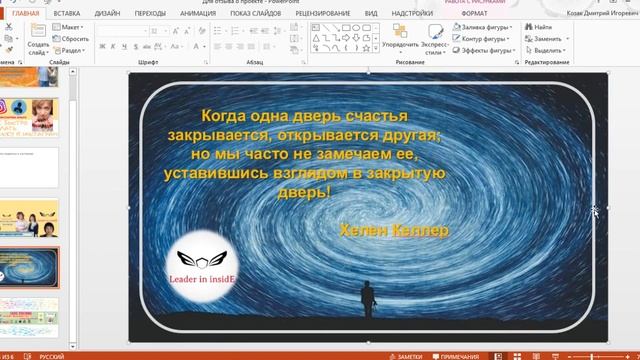The height and width of the screenshot is (360, 640).
Task: Open the change case Aa dropdown
Action: click(177, 47)
